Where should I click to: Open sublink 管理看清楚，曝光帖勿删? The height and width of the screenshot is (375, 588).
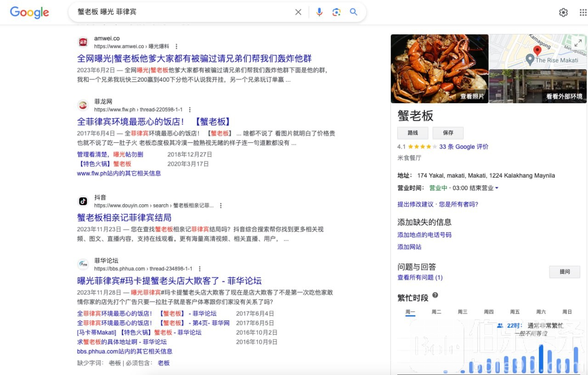110,155
